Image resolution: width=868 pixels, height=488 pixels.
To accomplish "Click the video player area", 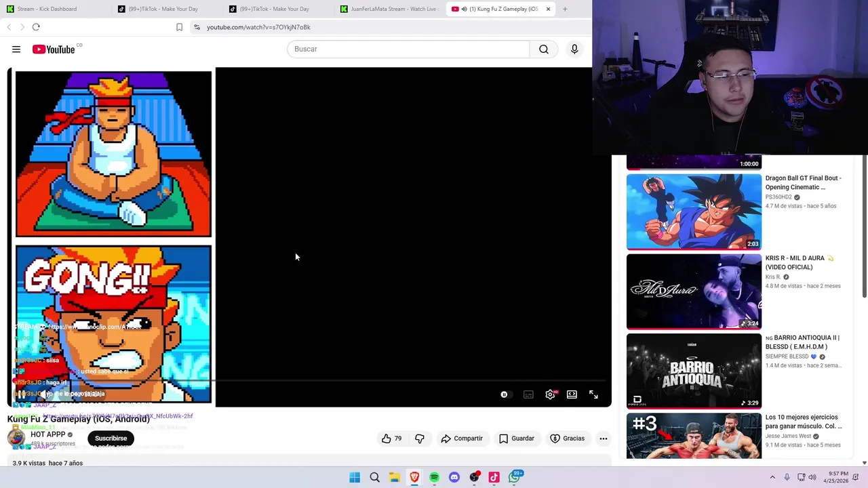I will [x=309, y=237].
